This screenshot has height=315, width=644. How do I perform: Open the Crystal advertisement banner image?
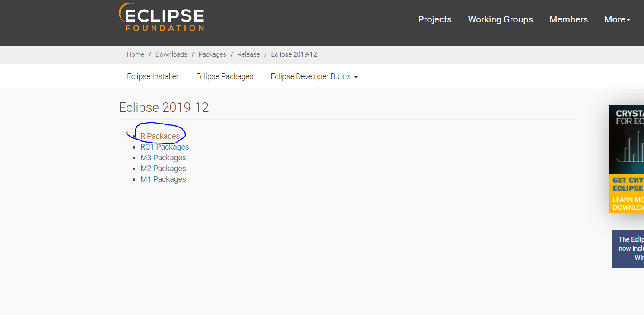point(627,159)
